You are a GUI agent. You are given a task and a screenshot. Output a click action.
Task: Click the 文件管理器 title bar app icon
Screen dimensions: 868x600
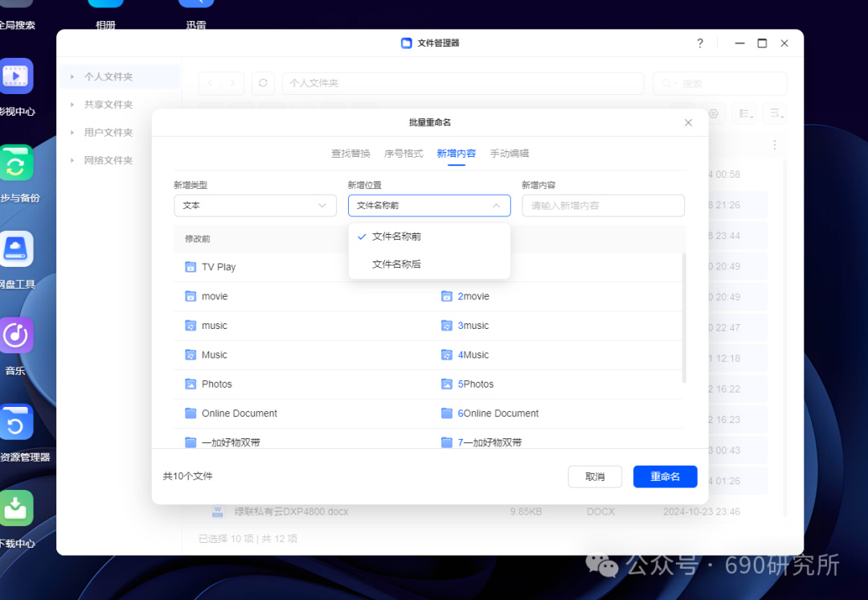point(407,43)
